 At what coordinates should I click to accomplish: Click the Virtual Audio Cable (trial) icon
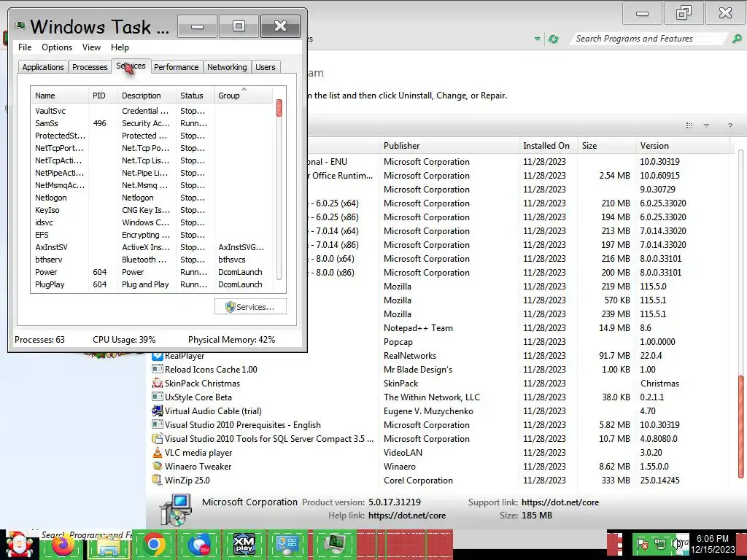click(x=158, y=411)
